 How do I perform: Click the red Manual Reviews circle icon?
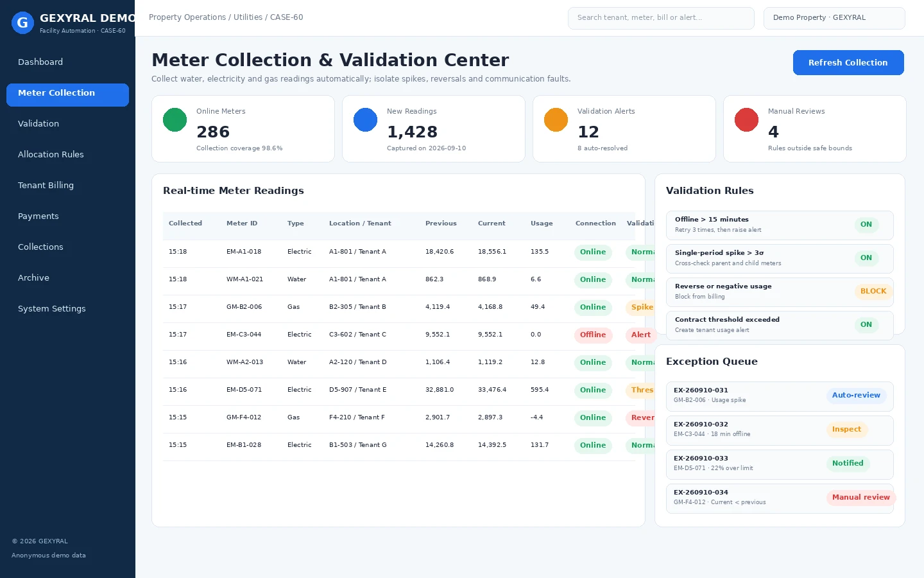(746, 119)
